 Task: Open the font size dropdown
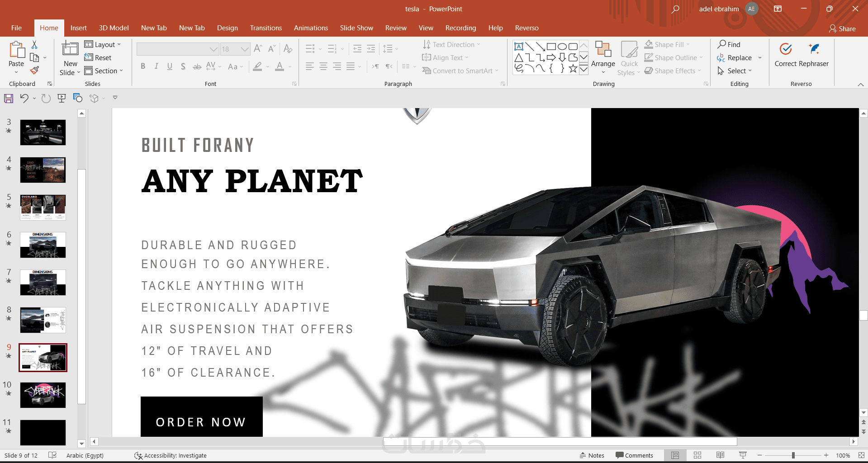pos(245,49)
